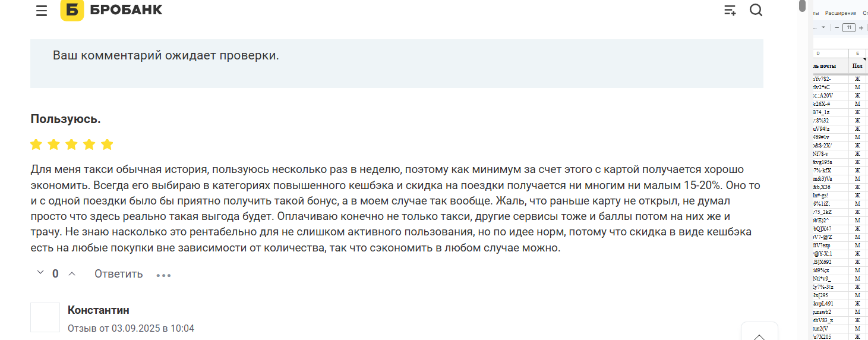Viewport: 868px width, 340px height.
Task: Open the Расширения menu in spreadsheet
Action: [841, 12]
